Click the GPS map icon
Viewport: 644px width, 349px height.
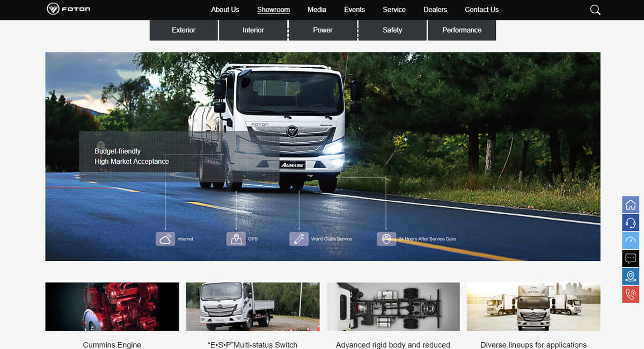236,239
